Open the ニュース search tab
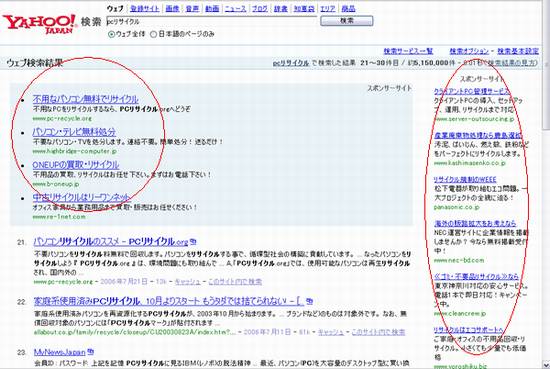 (x=235, y=8)
